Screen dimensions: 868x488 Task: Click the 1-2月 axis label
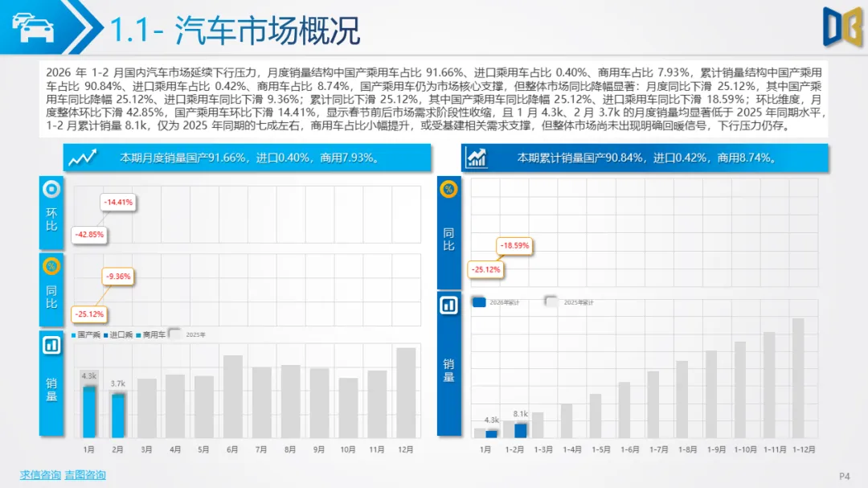click(x=514, y=449)
